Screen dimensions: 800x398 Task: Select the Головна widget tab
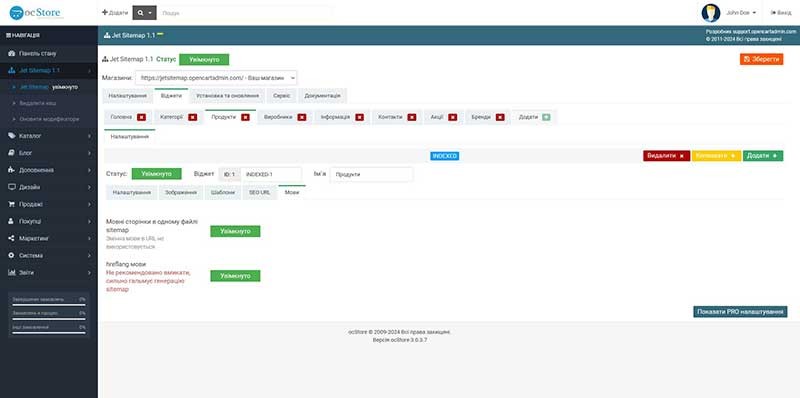click(x=121, y=117)
